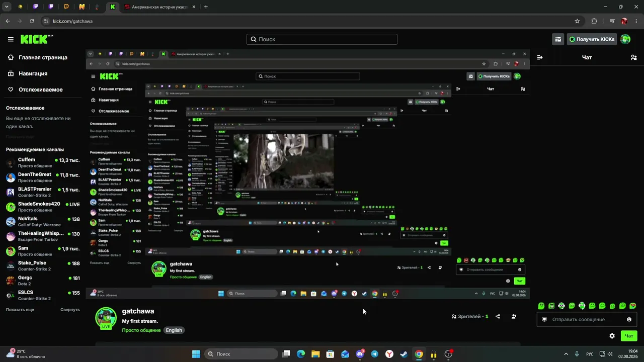The image size is (644, 362).
Task: Bookmark this page with star icon
Action: pyautogui.click(x=577, y=21)
